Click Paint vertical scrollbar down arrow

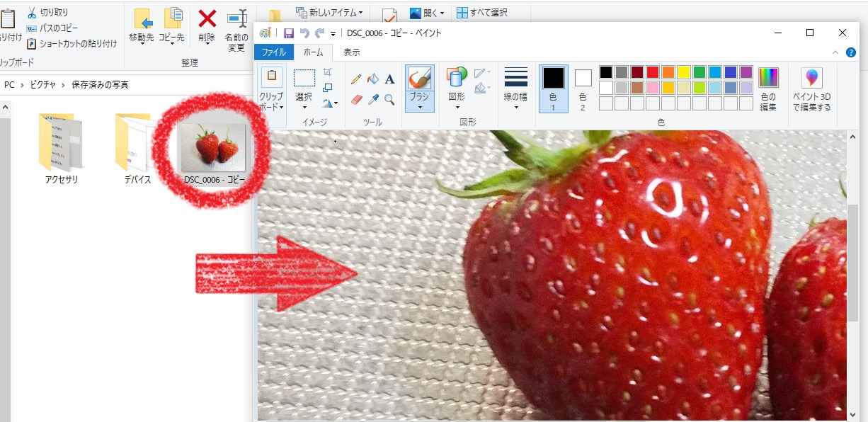(x=852, y=414)
